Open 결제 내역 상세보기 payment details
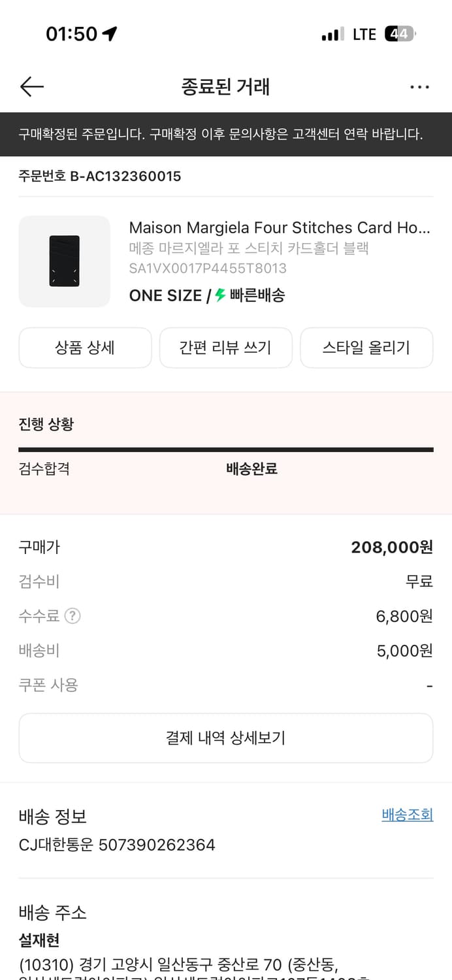 coord(226,738)
